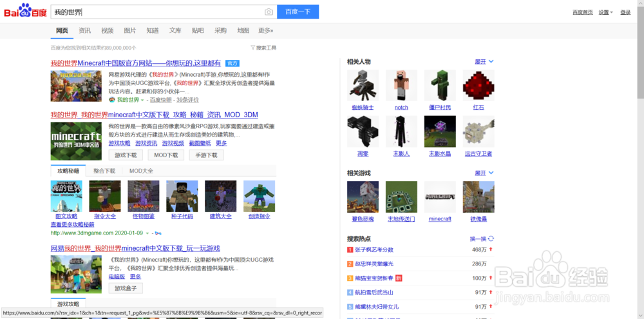Image resolution: width=644 pixels, height=319 pixels.
Task: Open the minecraft logo game image
Action: tap(440, 197)
